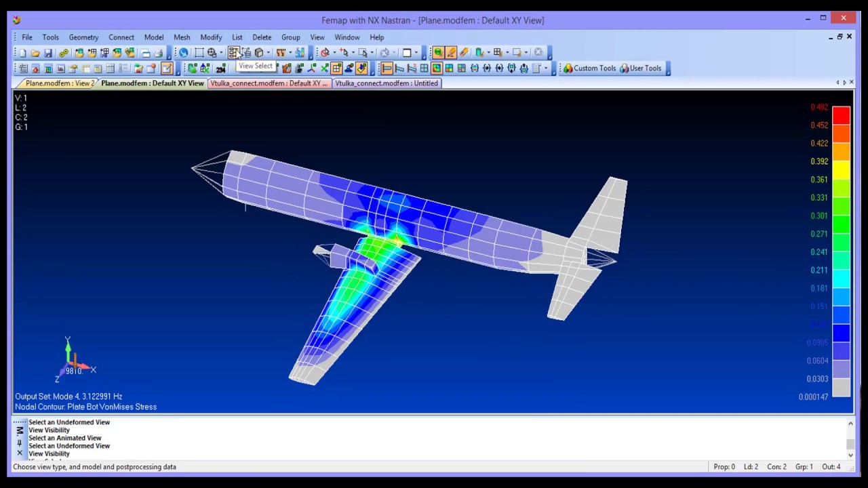The height and width of the screenshot is (488, 868).
Task: Open the zoom icon dropdown arrow
Action: click(221, 52)
